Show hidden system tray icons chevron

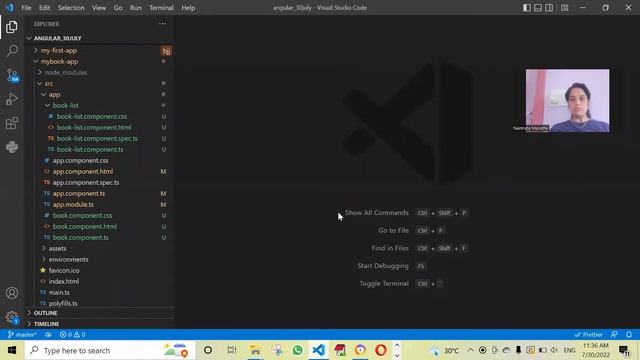tap(470, 350)
